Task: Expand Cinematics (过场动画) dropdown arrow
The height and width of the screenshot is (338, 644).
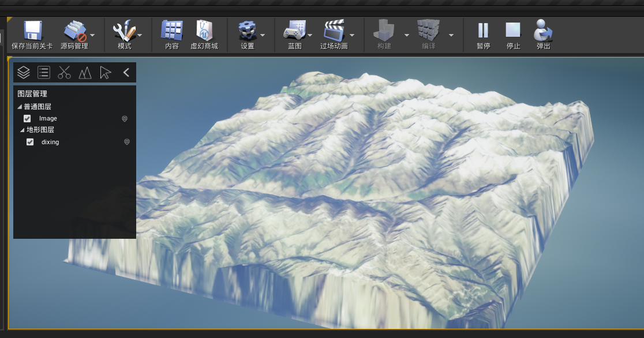Action: (352, 35)
